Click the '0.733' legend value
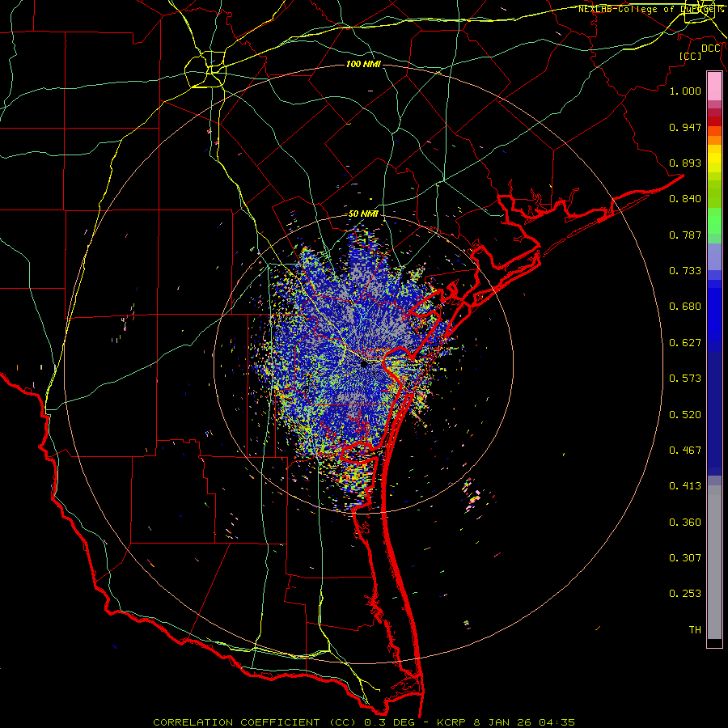 pyautogui.click(x=685, y=271)
